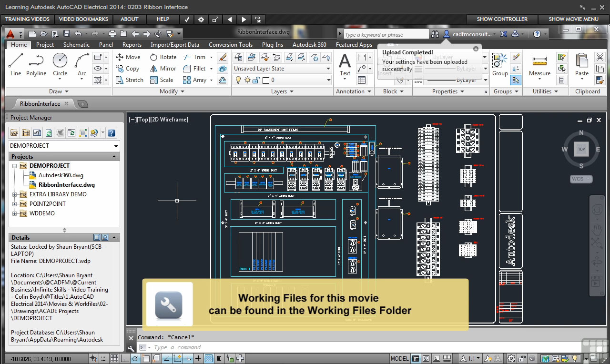Expand EXTRA LIBRARY DEMO project node
This screenshot has width=610, height=364.
click(x=15, y=194)
